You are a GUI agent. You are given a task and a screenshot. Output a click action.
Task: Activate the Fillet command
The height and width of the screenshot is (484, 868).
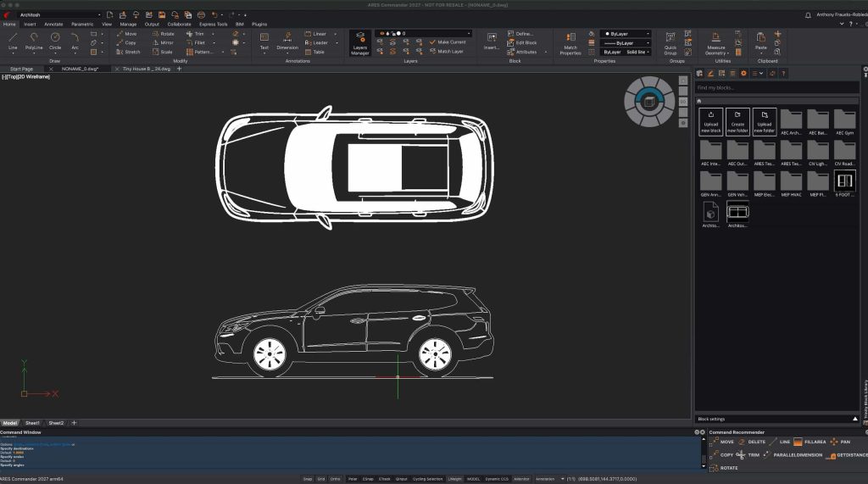pos(196,42)
